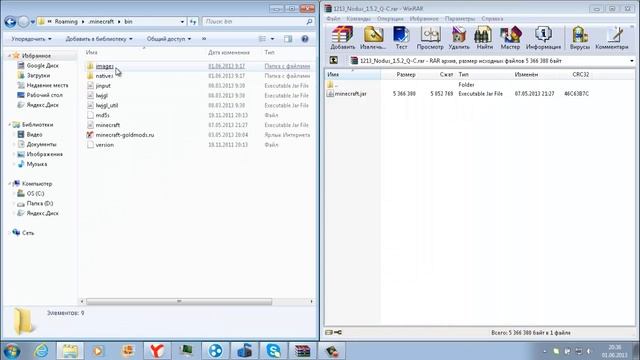Collapse the Компьютер tree node

[x=9, y=184]
